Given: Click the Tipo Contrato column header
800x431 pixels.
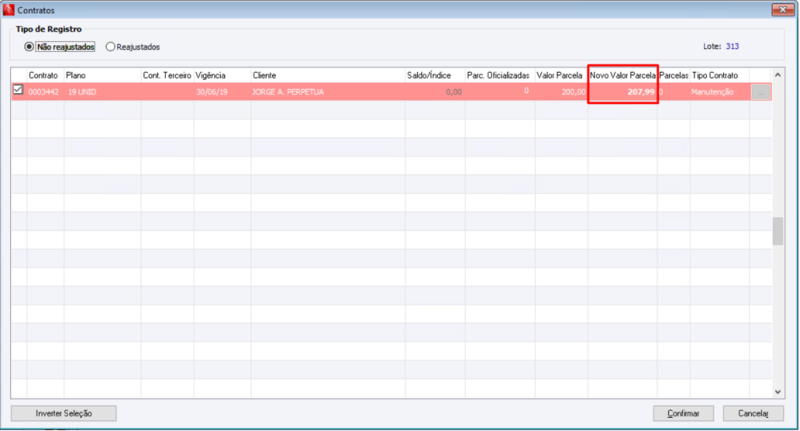Looking at the screenshot, I should [720, 75].
